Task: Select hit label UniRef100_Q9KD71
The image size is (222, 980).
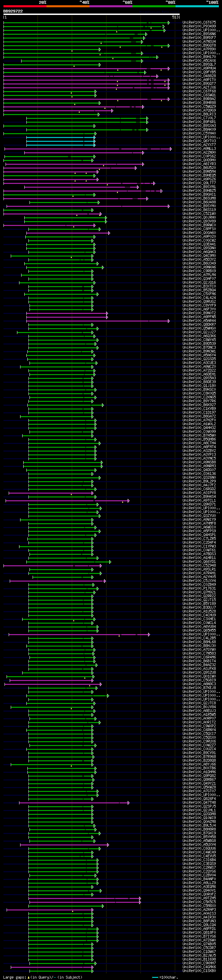Action: pyautogui.click(x=199, y=504)
